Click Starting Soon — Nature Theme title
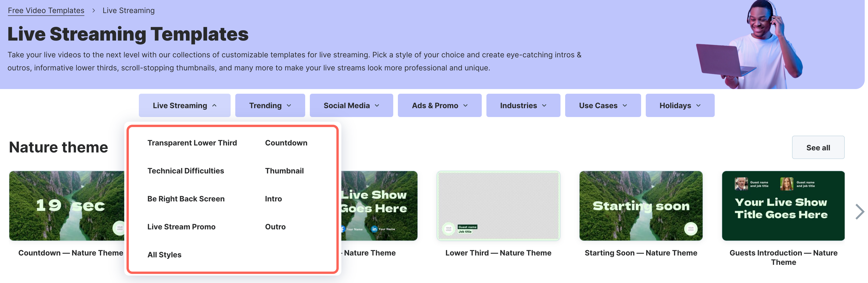Image resolution: width=868 pixels, height=283 pixels. click(641, 253)
